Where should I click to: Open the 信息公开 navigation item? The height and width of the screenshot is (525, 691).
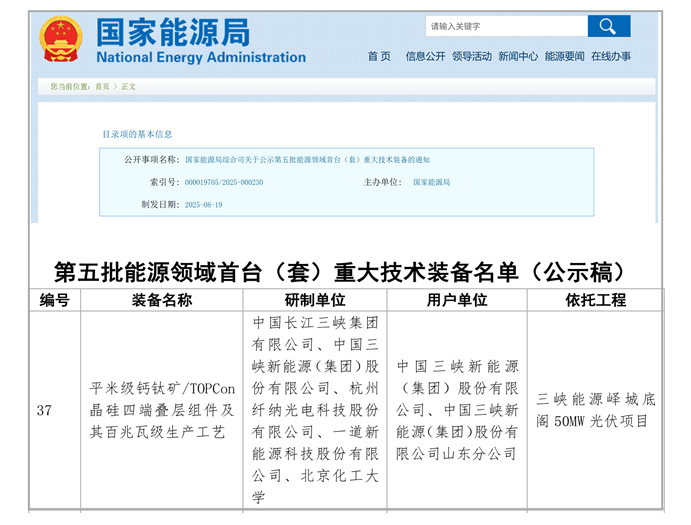[x=425, y=57]
